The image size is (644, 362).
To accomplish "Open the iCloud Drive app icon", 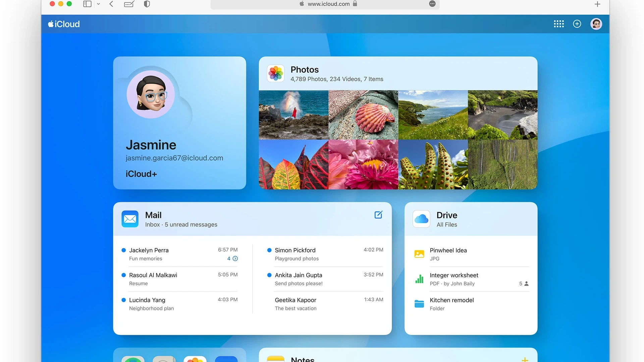I will coord(421,219).
